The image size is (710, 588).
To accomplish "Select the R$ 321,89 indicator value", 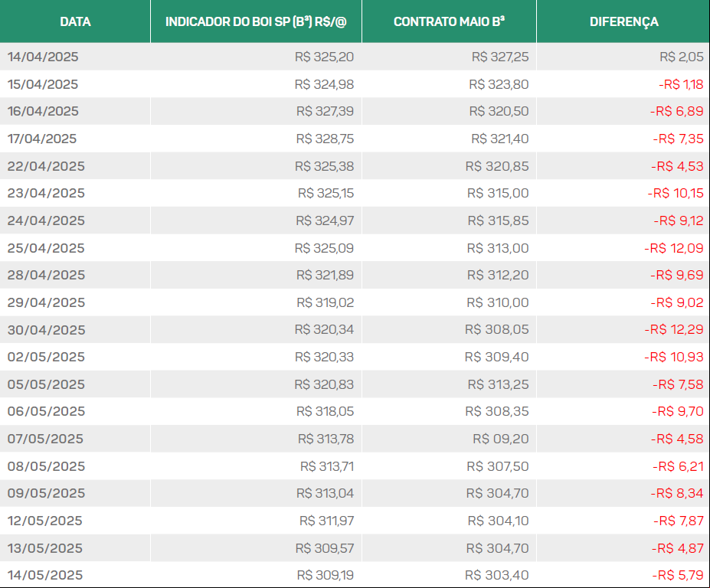I will pyautogui.click(x=325, y=275).
